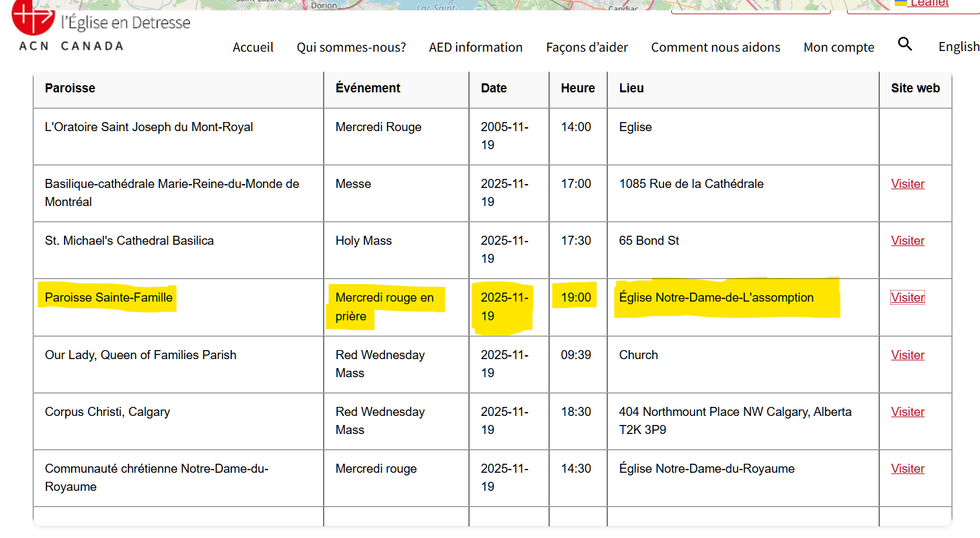Screen dimensions: 980x538
Task: Go to Comment nous aidons
Action: (x=715, y=47)
